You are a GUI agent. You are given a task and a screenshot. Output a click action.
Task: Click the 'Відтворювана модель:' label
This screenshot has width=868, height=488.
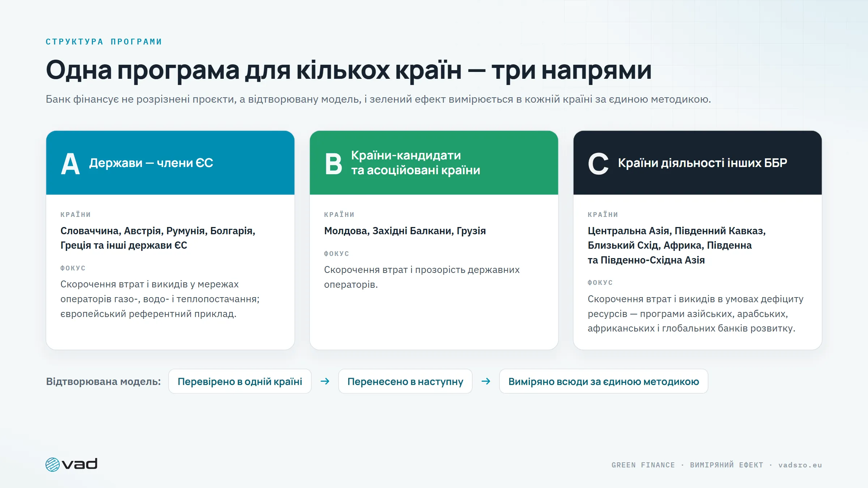coord(103,381)
